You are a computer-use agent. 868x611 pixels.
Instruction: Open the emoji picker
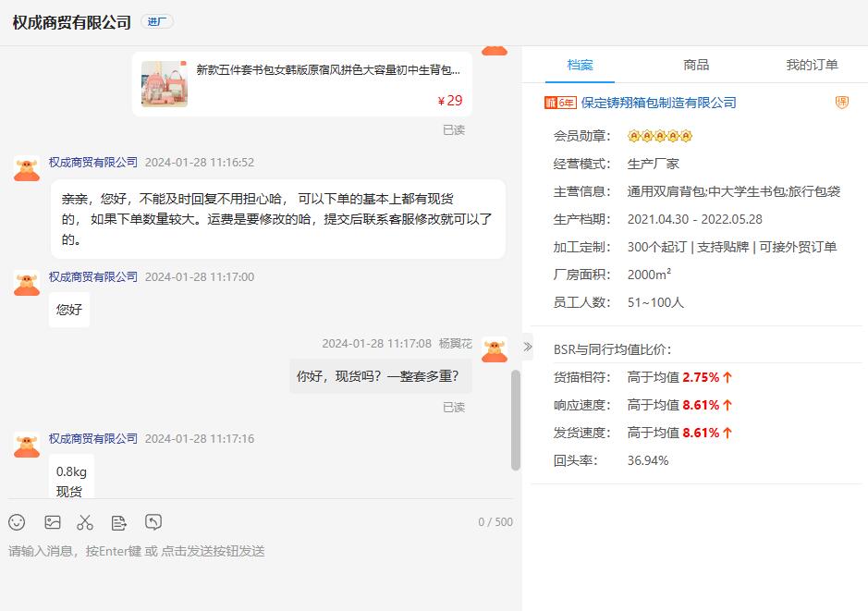(x=17, y=522)
